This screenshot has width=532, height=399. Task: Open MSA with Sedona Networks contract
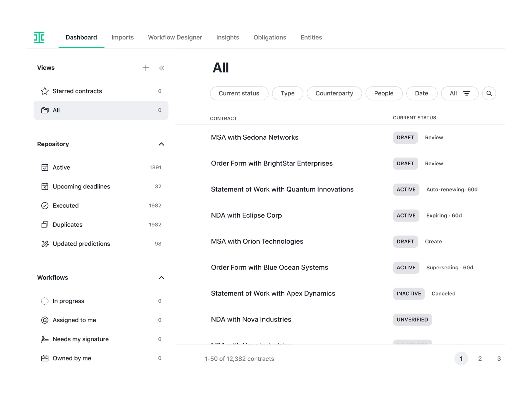tap(255, 137)
